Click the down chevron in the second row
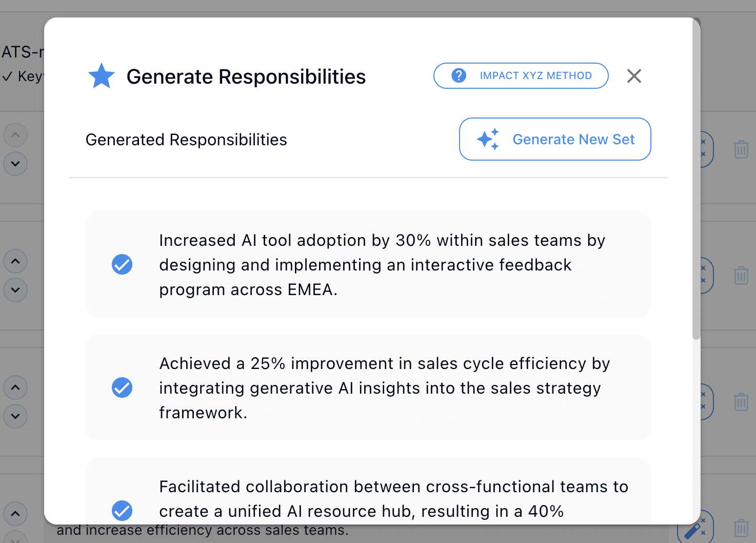 [x=15, y=290]
